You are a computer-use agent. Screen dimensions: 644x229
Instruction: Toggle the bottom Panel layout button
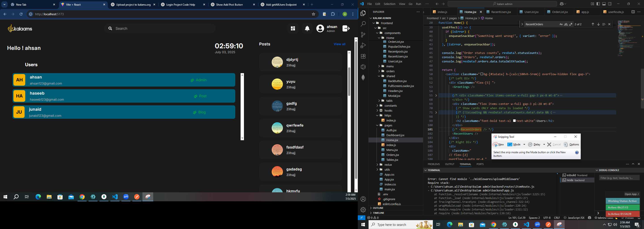click(x=604, y=4)
